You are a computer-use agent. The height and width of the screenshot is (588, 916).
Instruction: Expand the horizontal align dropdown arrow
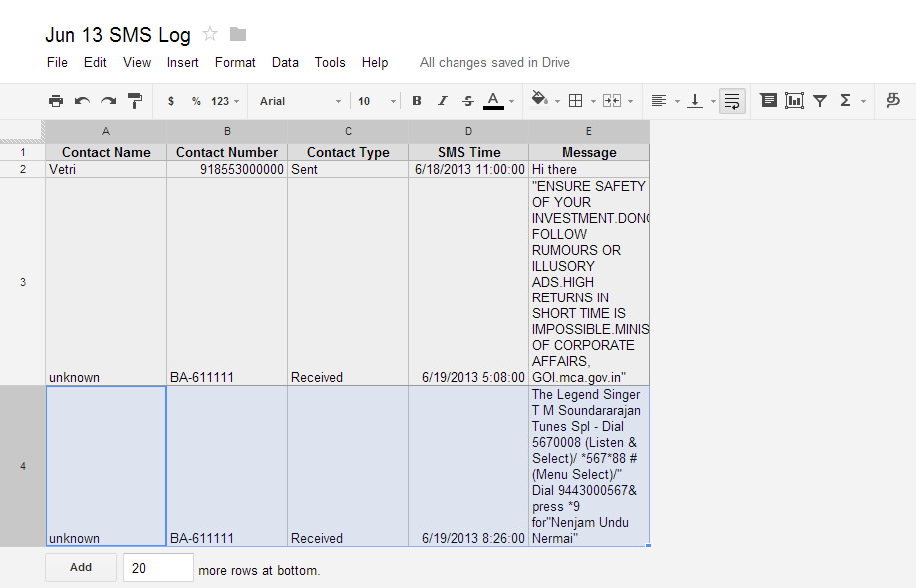click(677, 102)
